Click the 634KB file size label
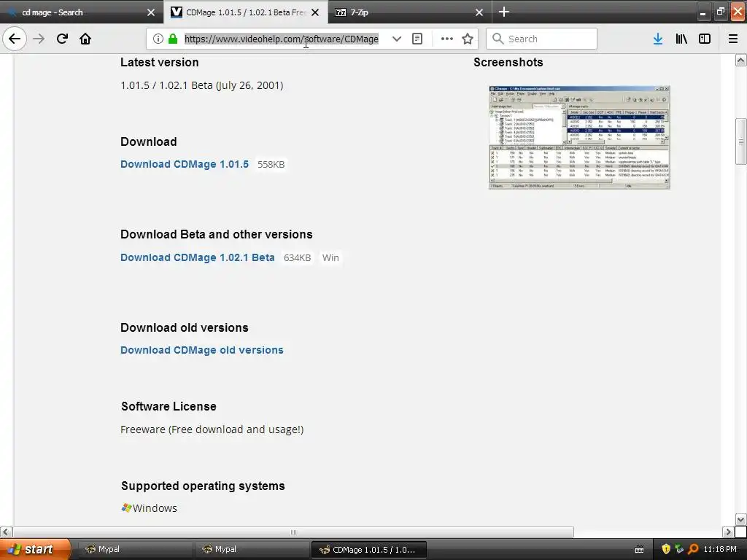 pyautogui.click(x=298, y=257)
